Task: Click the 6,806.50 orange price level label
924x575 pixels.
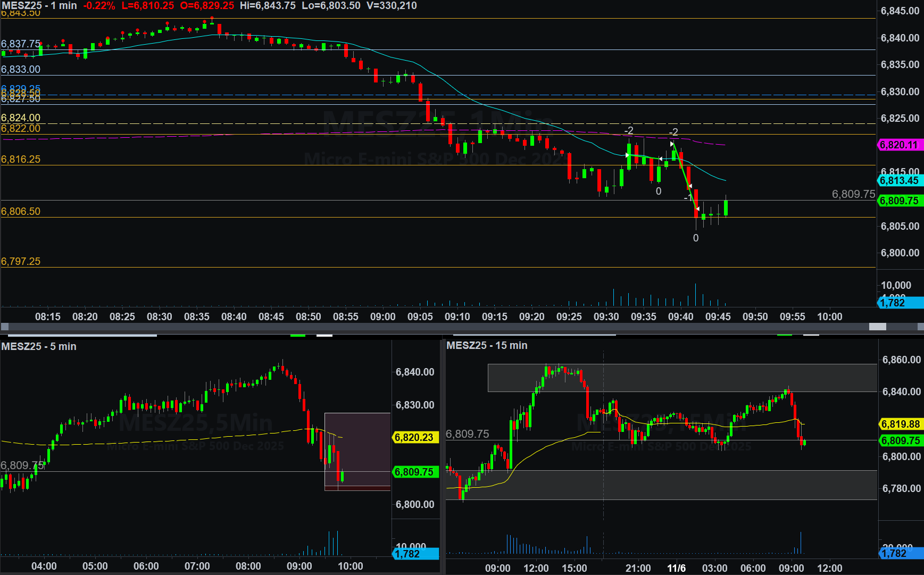Action: [21, 211]
